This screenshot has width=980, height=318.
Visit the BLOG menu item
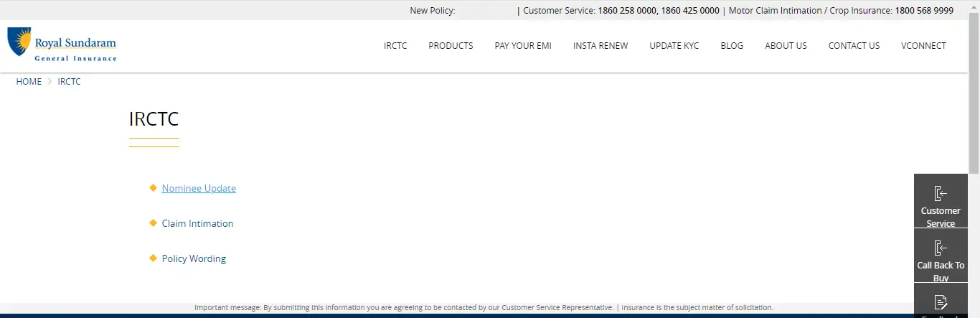point(732,45)
